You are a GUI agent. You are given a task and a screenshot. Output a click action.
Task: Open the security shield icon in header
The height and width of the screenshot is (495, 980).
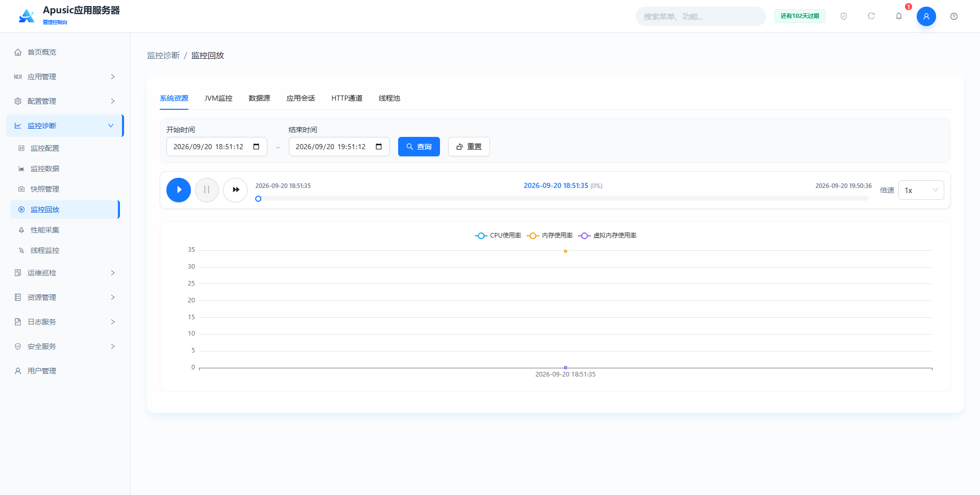pyautogui.click(x=844, y=16)
